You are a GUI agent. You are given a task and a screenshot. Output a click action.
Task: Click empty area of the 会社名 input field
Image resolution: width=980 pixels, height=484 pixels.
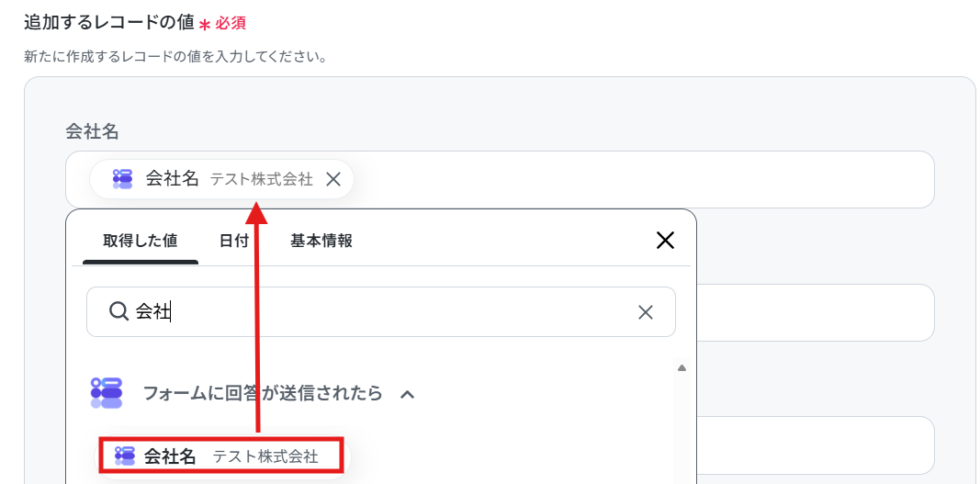pyautogui.click(x=644, y=179)
